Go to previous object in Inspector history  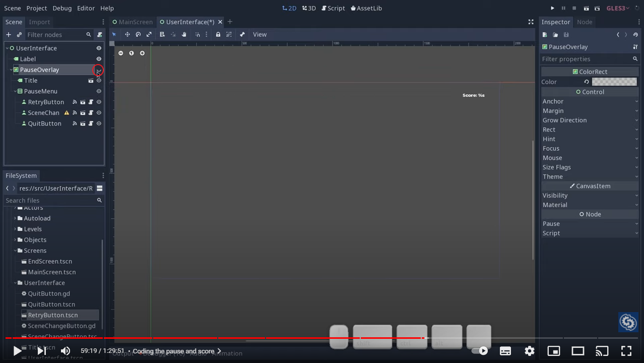point(618,35)
